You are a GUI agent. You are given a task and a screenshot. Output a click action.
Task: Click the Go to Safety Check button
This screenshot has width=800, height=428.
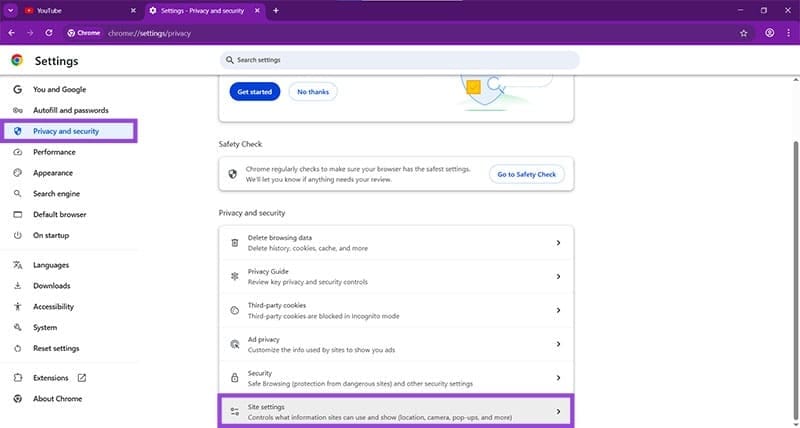[x=527, y=174]
